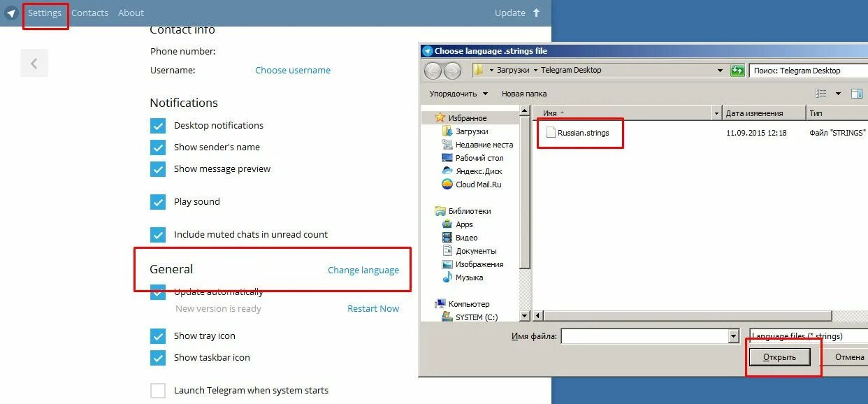868x404 pixels.
Task: Toggle Show sender's name checkbox
Action: point(158,147)
